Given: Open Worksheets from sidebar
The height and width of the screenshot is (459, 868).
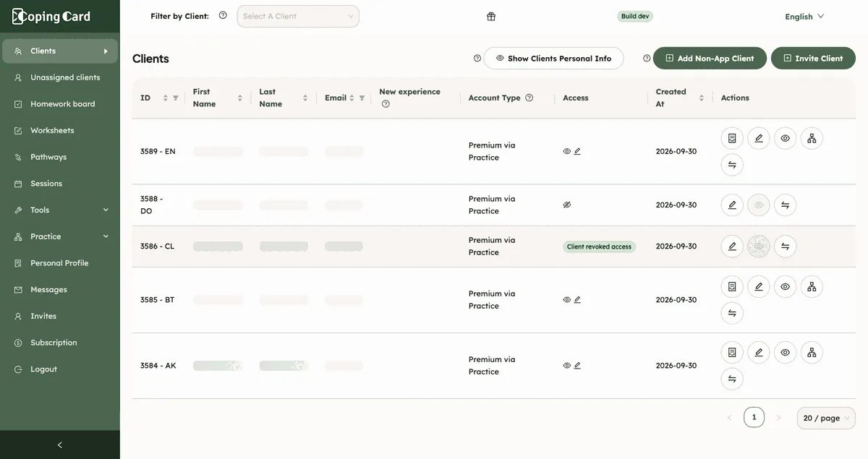Looking at the screenshot, I should (x=60, y=131).
